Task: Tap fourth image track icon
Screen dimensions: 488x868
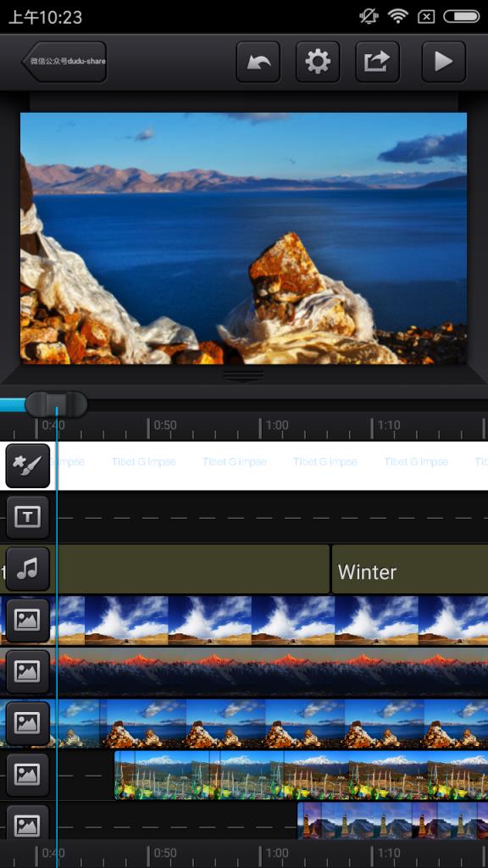Action: coord(28,775)
